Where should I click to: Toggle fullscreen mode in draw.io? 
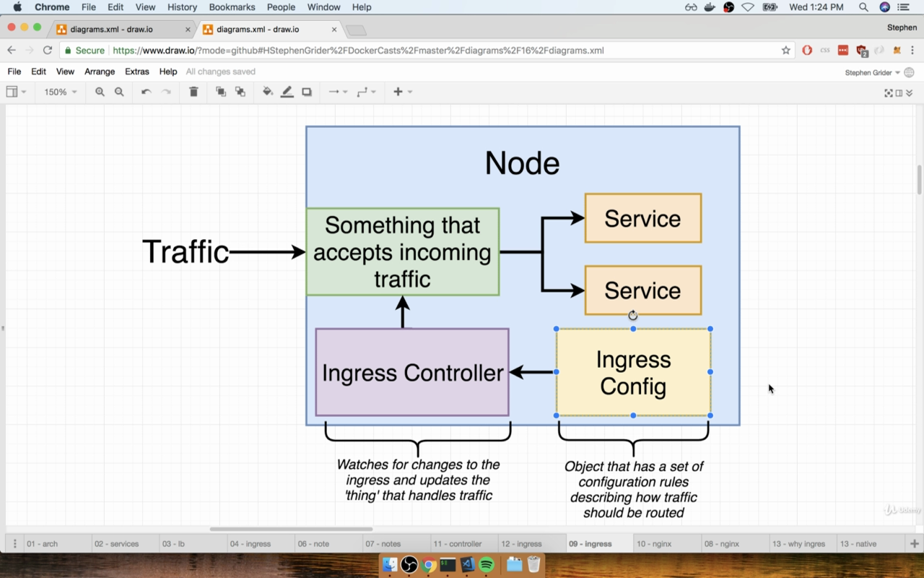889,92
